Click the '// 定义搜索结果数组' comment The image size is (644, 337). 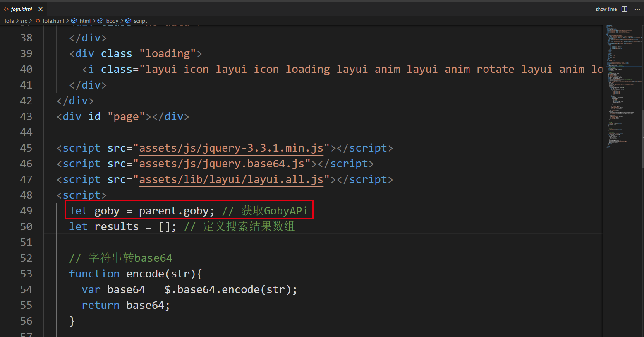click(239, 226)
